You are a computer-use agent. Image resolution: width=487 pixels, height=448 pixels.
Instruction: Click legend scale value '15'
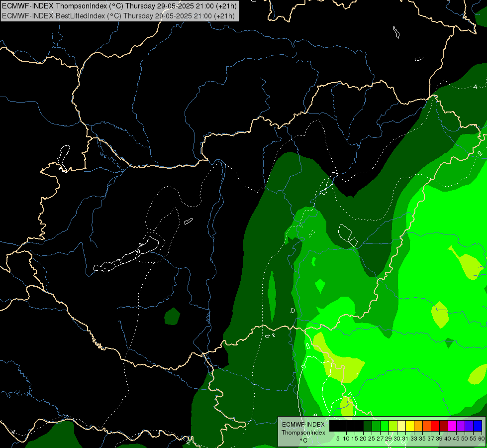coord(355,439)
